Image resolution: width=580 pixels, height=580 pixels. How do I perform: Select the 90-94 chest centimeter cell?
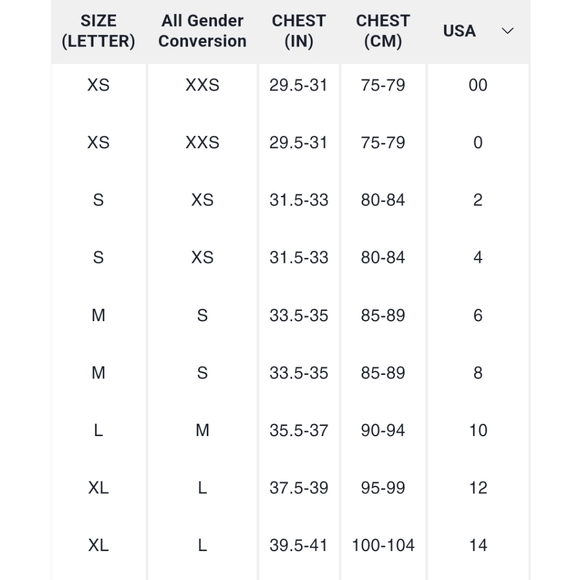pos(383,431)
